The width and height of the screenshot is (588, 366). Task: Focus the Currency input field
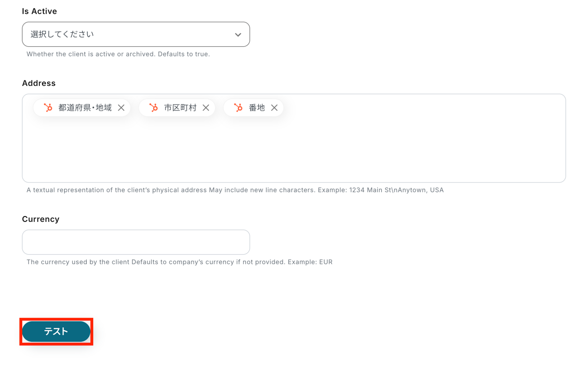[136, 242]
